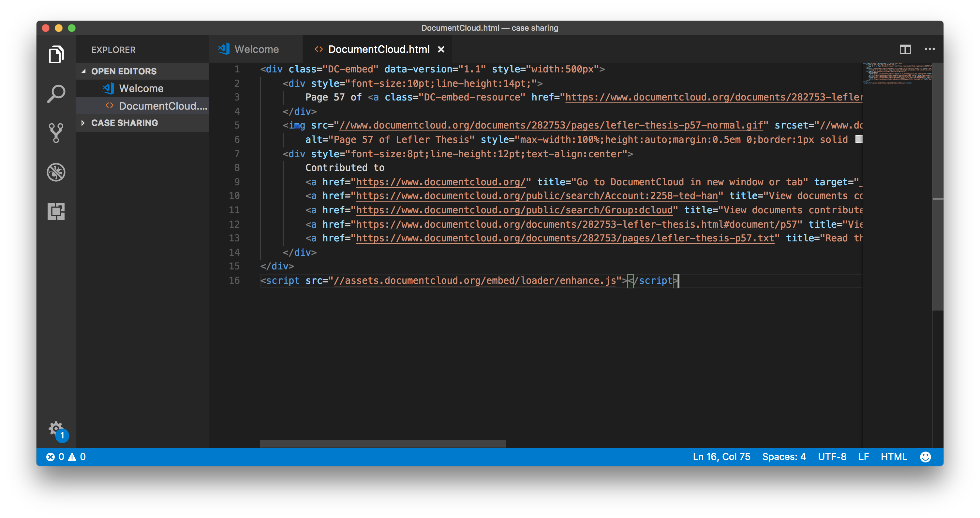
Task: Open the HTML language mode selector
Action: [894, 457]
